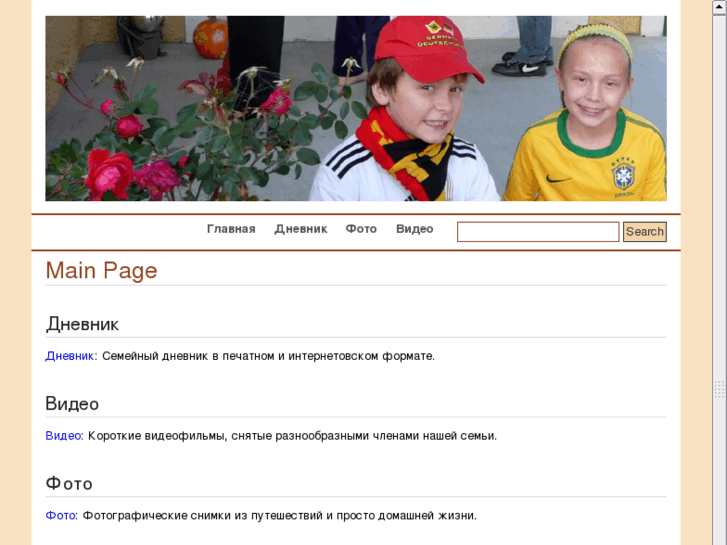Click the header banner photo of children
Screen dimensions: 727x545
[x=356, y=109]
